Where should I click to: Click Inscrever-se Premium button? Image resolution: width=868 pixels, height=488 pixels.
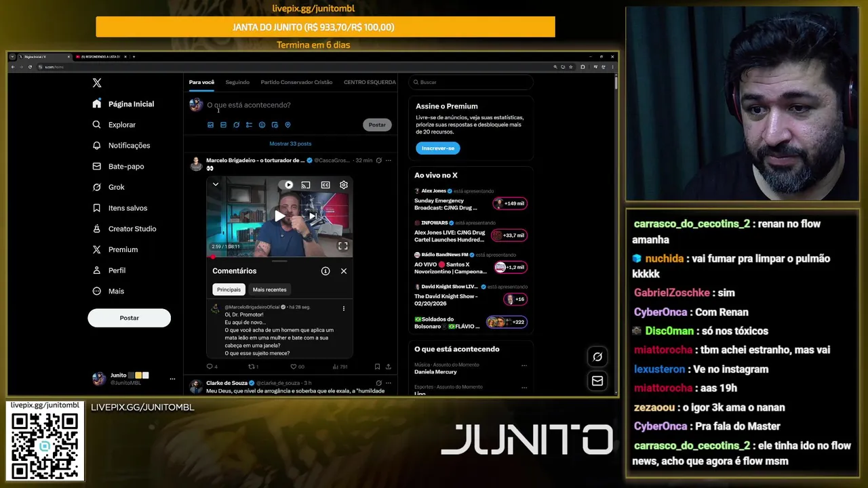(x=438, y=148)
